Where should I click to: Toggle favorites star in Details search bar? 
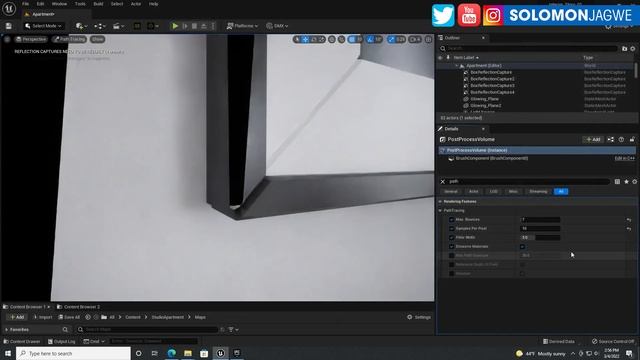[626, 182]
